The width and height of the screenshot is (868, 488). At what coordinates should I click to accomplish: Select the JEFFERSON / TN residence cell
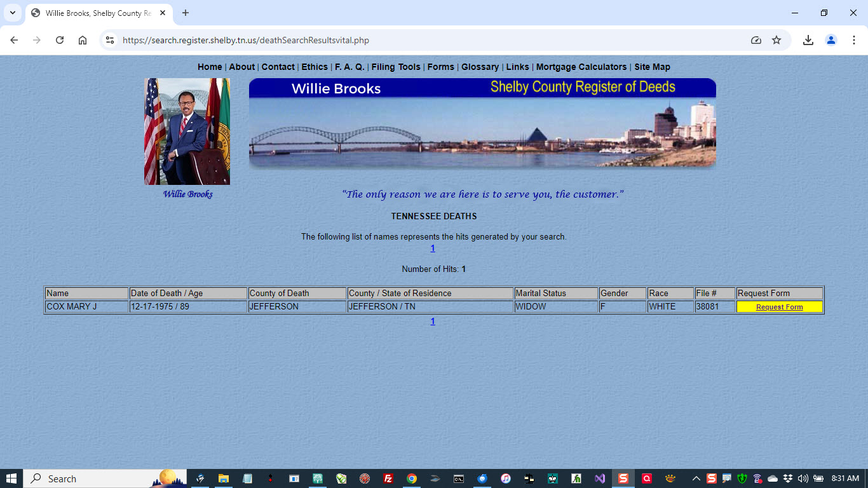point(430,307)
